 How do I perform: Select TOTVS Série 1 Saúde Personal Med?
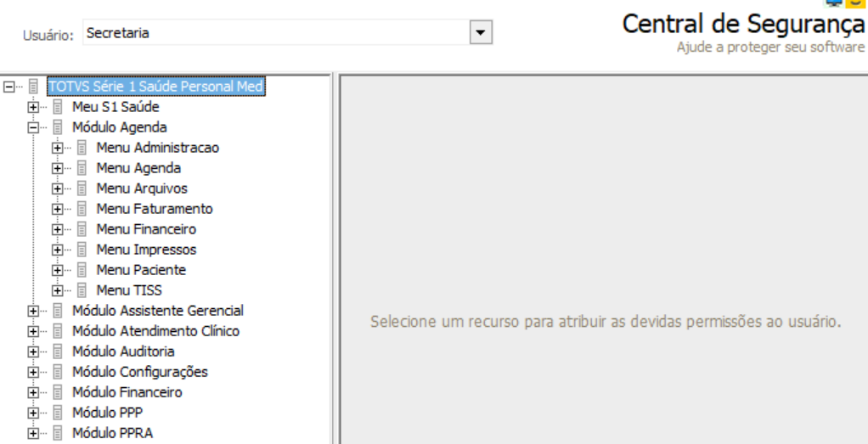click(155, 87)
